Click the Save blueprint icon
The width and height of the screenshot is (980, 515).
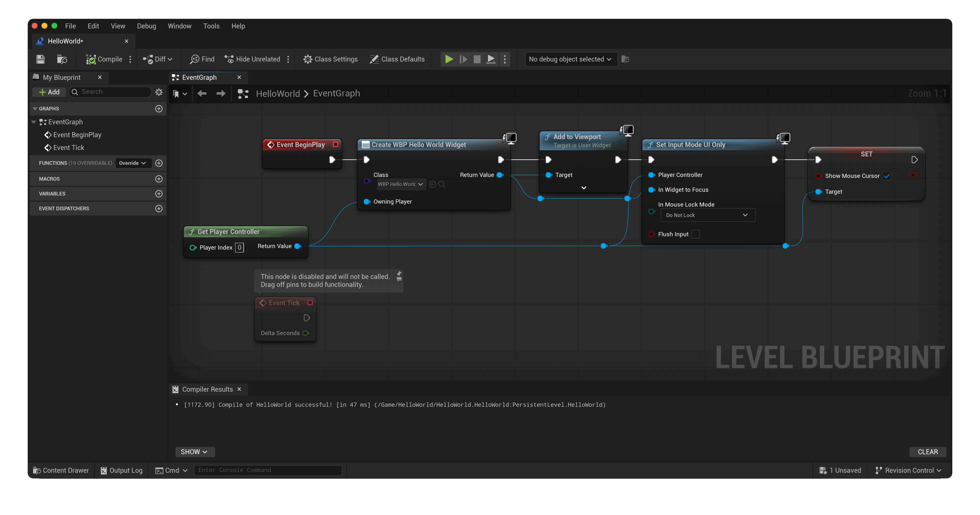pos(40,59)
